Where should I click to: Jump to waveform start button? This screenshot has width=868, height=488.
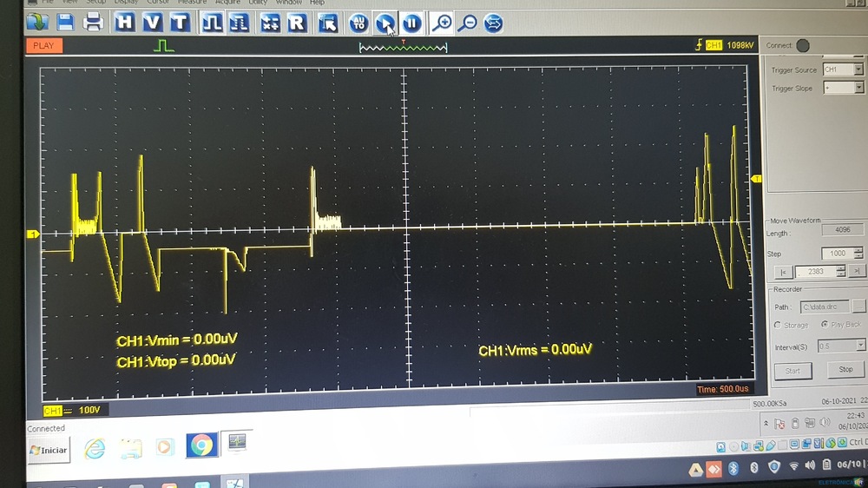783,272
